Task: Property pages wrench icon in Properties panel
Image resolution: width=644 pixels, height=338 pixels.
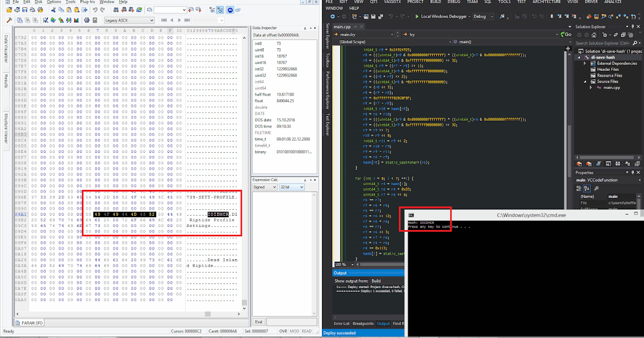Action: click(596, 188)
